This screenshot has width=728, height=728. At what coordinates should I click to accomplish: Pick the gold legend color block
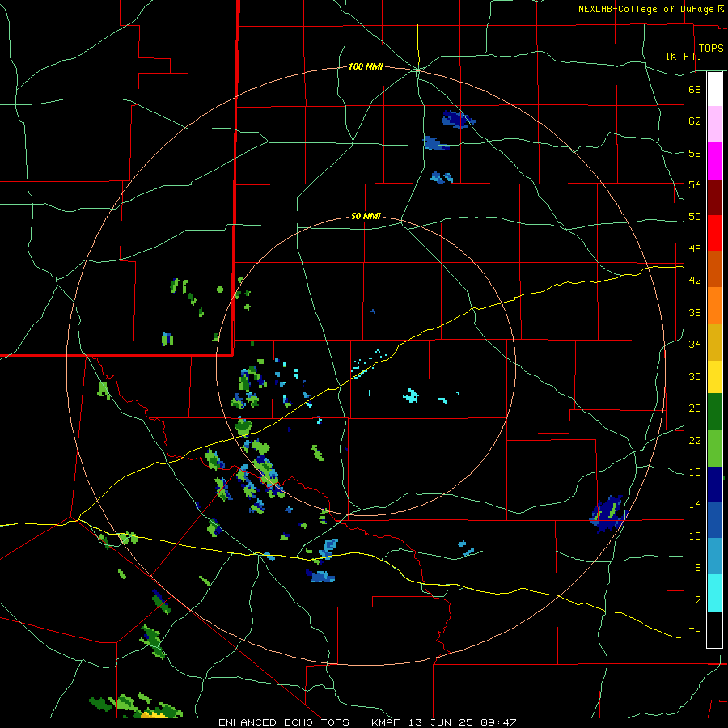point(714,342)
